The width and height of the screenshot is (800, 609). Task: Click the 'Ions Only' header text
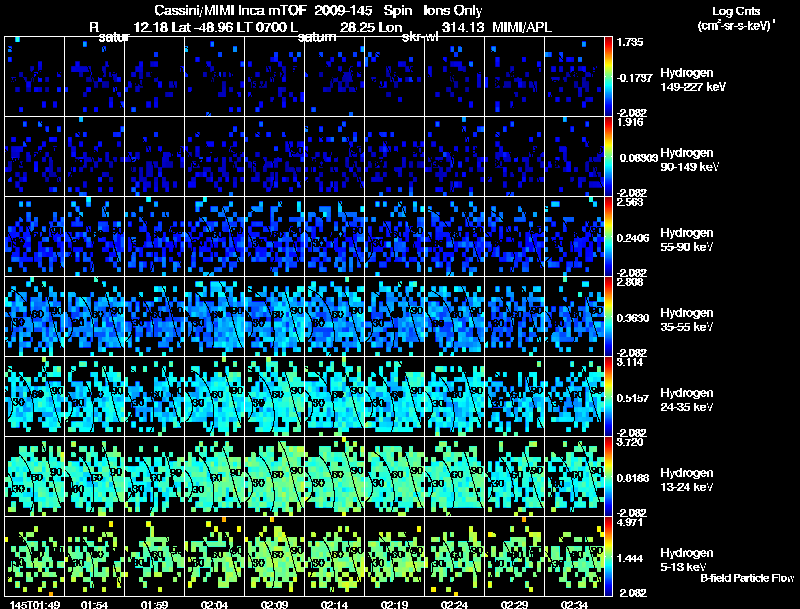(453, 11)
